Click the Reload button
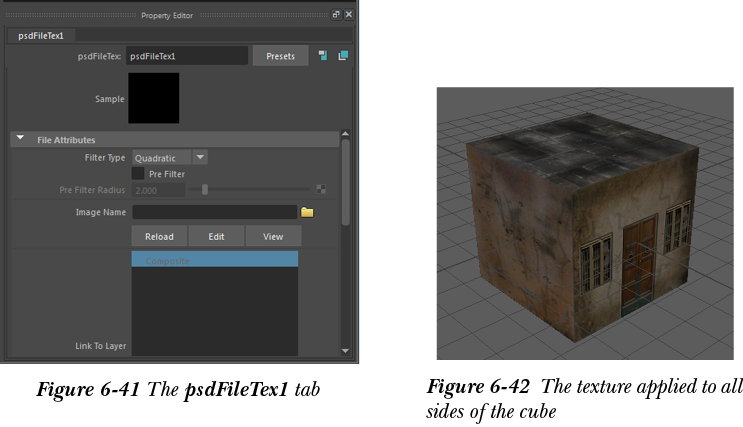Screen dimensions: 743x427 [159, 237]
